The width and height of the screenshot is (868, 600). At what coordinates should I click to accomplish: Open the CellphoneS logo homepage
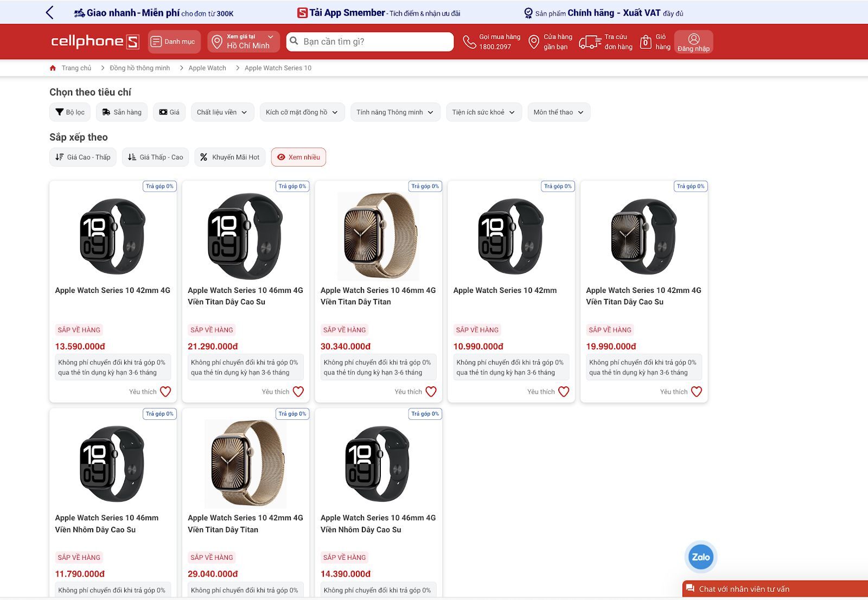[95, 42]
